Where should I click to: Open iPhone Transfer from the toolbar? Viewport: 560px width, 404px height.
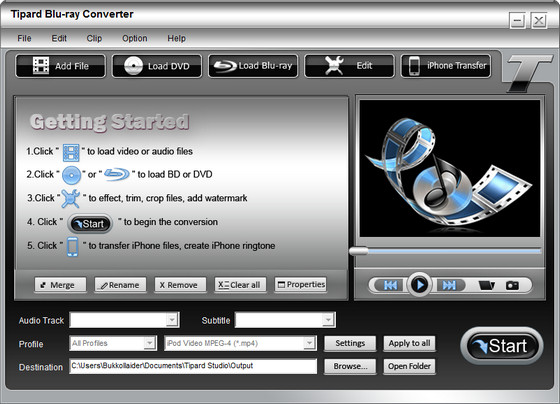tap(446, 66)
